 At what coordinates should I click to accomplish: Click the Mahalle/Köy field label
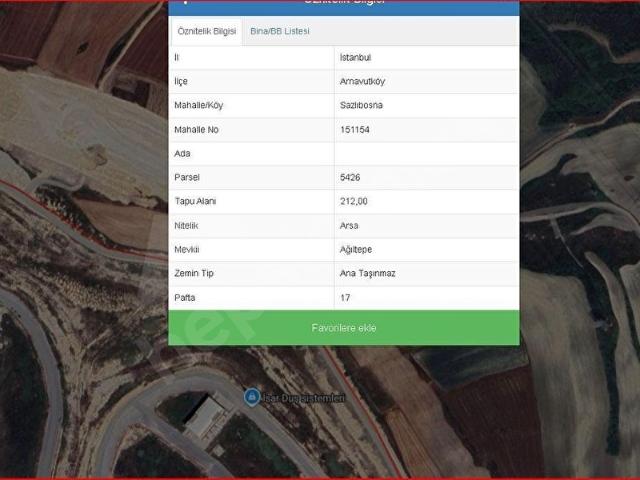tap(198, 105)
